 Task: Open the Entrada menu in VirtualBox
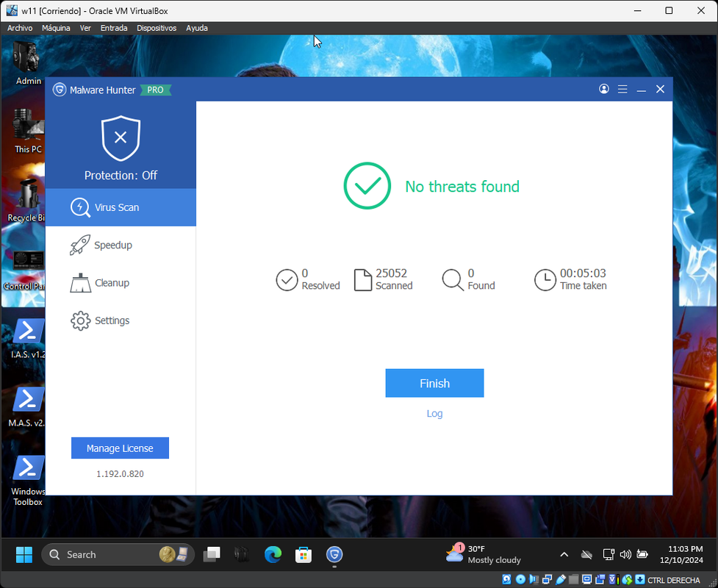pyautogui.click(x=114, y=28)
